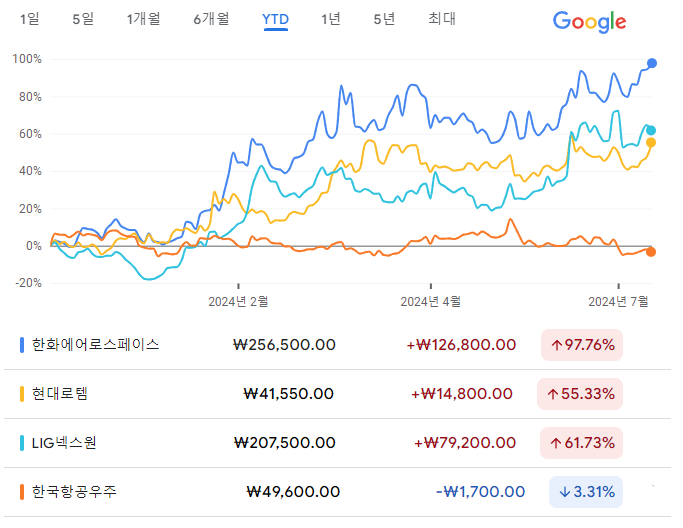Open the 한화에어로스페이스 stock row
The image size is (683, 528).
338,345
